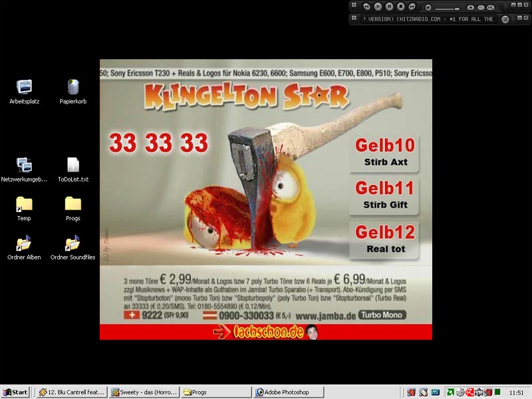
Task: Switch to Progs folder taskbar window
Action: click(x=216, y=392)
